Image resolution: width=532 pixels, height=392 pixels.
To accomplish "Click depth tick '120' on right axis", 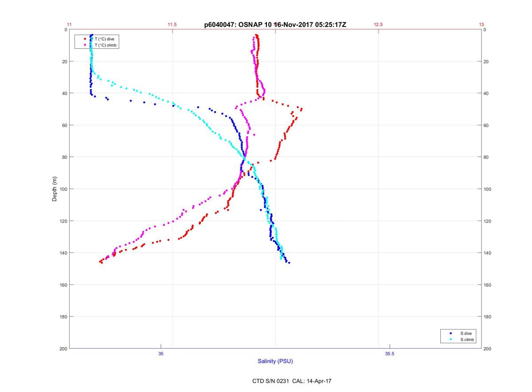I will pyautogui.click(x=488, y=221).
